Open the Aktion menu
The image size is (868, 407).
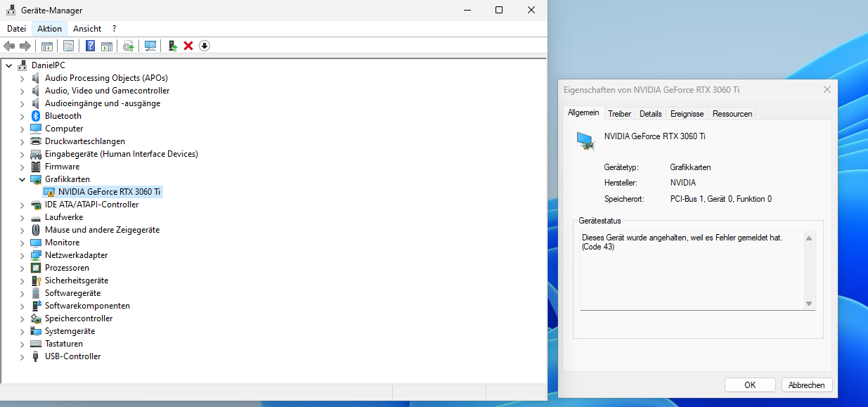point(49,29)
